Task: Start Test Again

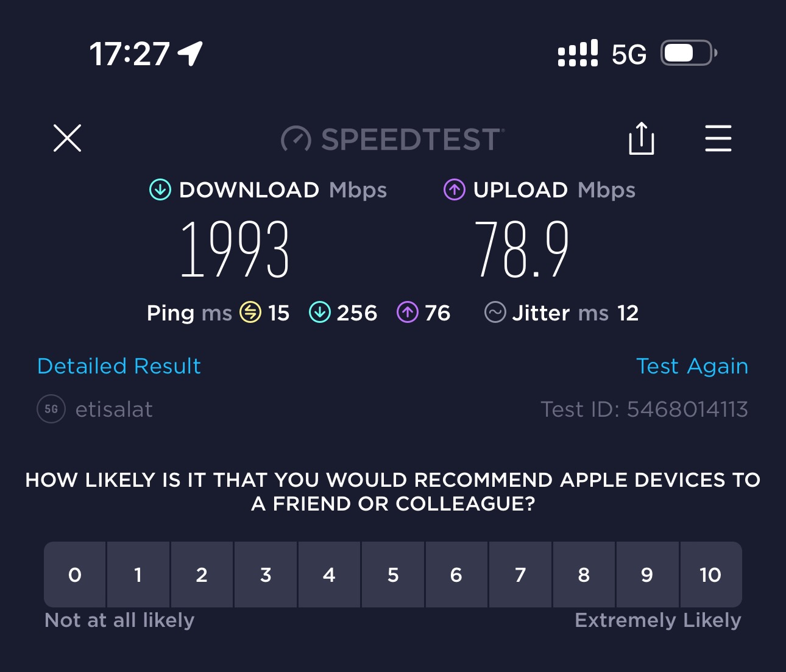Action: click(692, 366)
